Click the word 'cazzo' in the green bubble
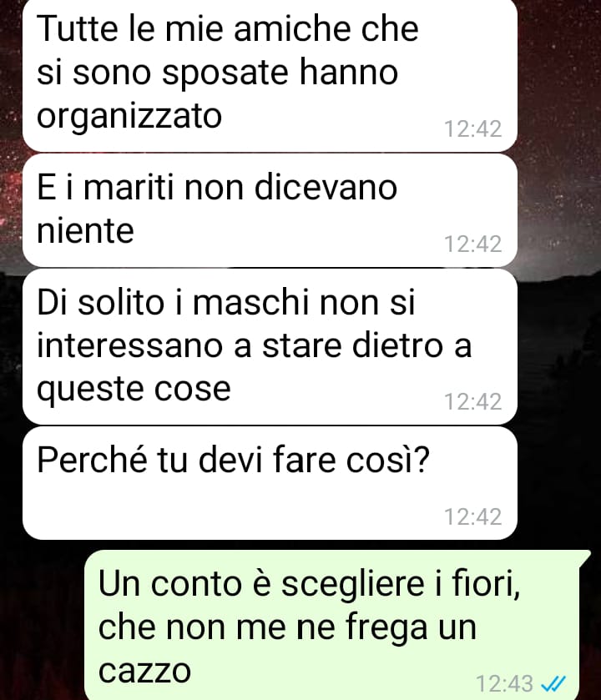Screen dimensions: 601x700 (x=144, y=671)
